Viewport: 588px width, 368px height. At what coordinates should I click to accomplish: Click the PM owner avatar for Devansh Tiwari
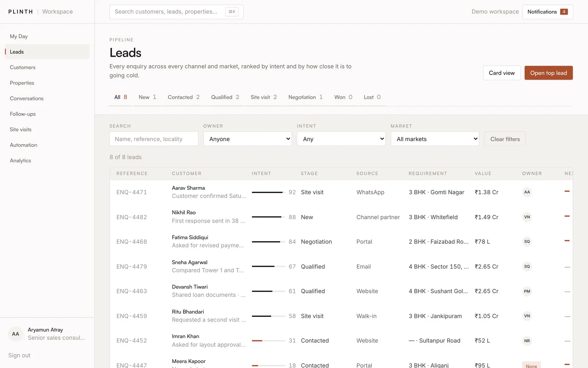(527, 291)
